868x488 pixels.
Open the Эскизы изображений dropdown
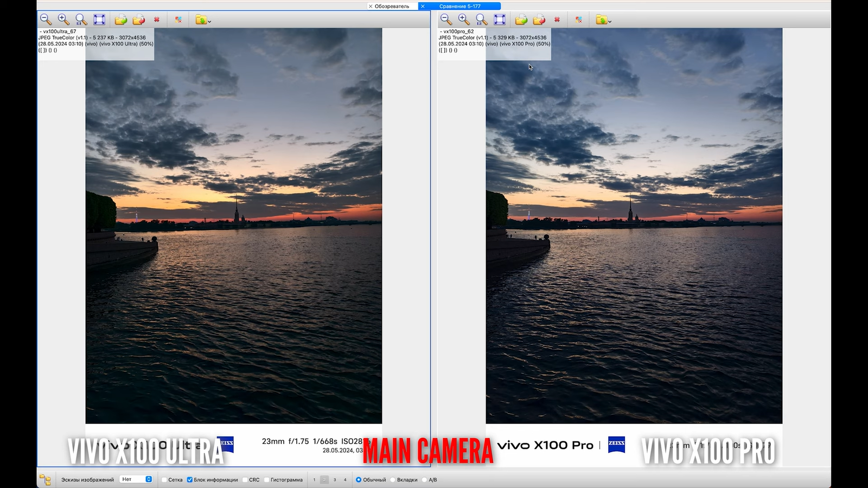coord(137,479)
